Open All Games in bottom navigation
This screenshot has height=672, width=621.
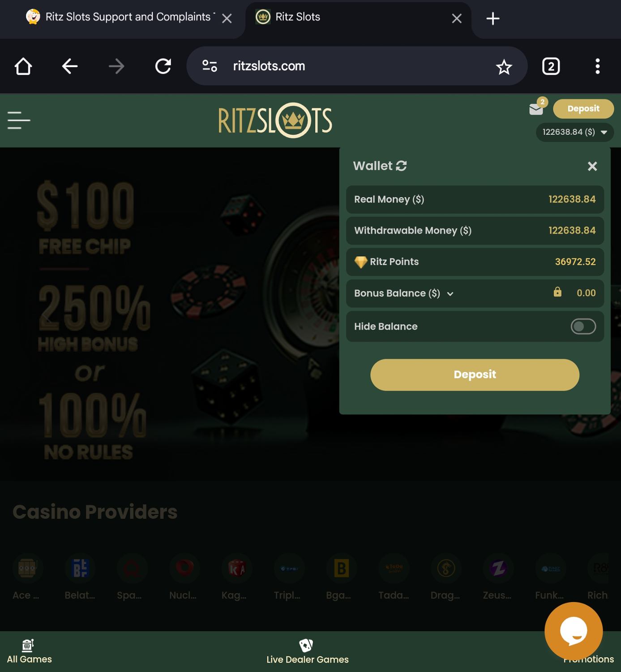(29, 652)
